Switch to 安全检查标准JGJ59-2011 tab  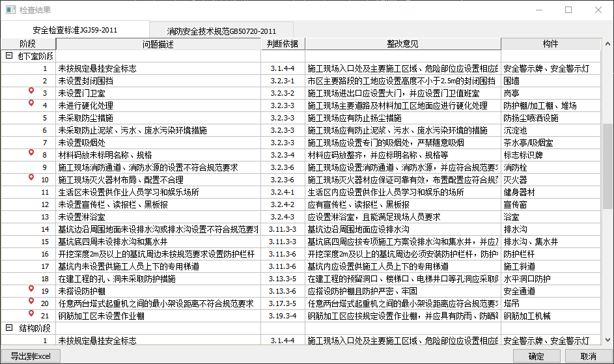tap(75, 30)
